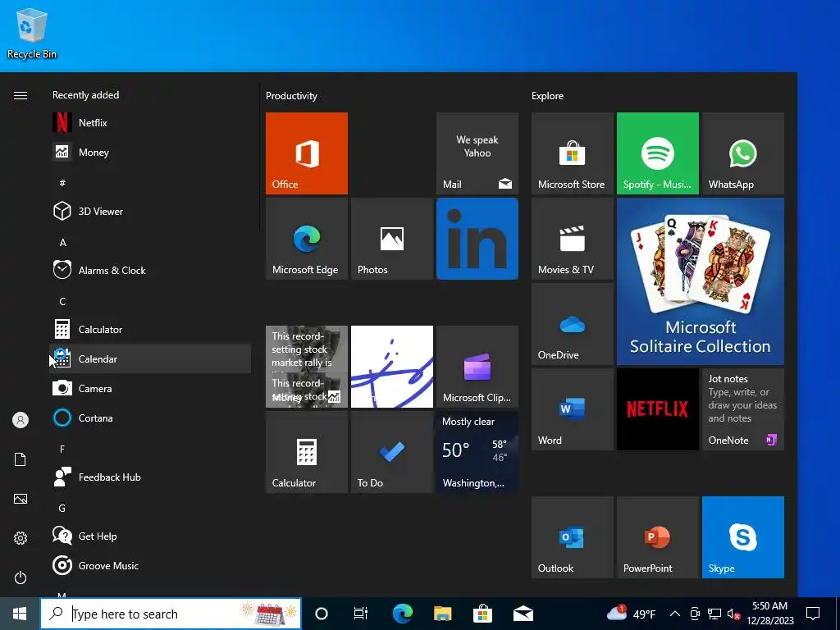Open the OneNote tile
This screenshot has width=840, height=630.
(x=743, y=409)
